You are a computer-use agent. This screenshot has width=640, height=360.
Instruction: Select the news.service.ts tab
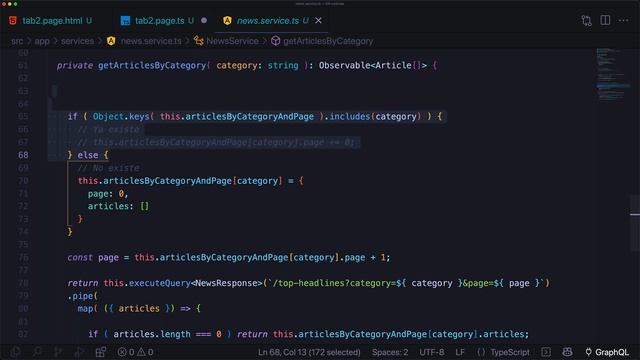click(268, 20)
